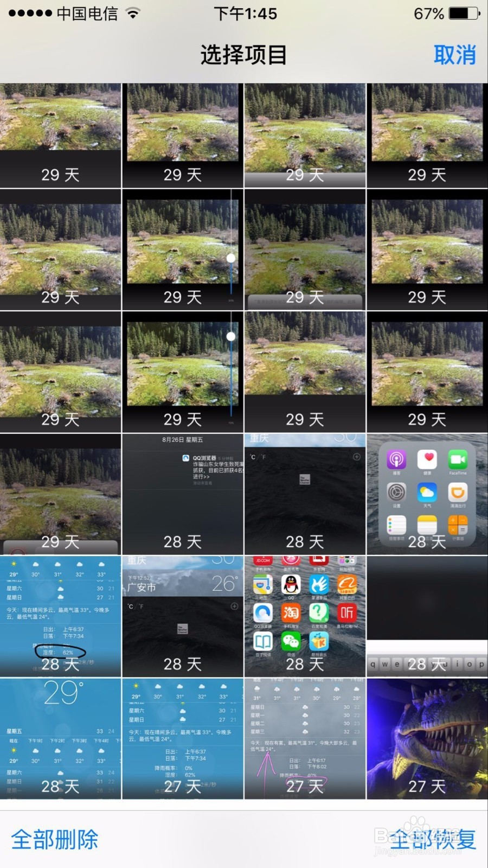Screen dimensions: 488x868
Task: Select dark 重庆 weather screenshot without 广安市
Action: click(x=305, y=494)
